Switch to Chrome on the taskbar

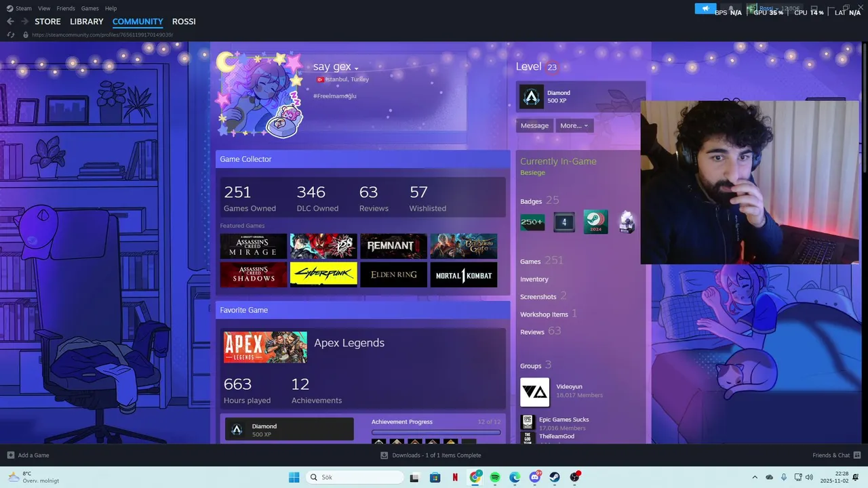(475, 477)
